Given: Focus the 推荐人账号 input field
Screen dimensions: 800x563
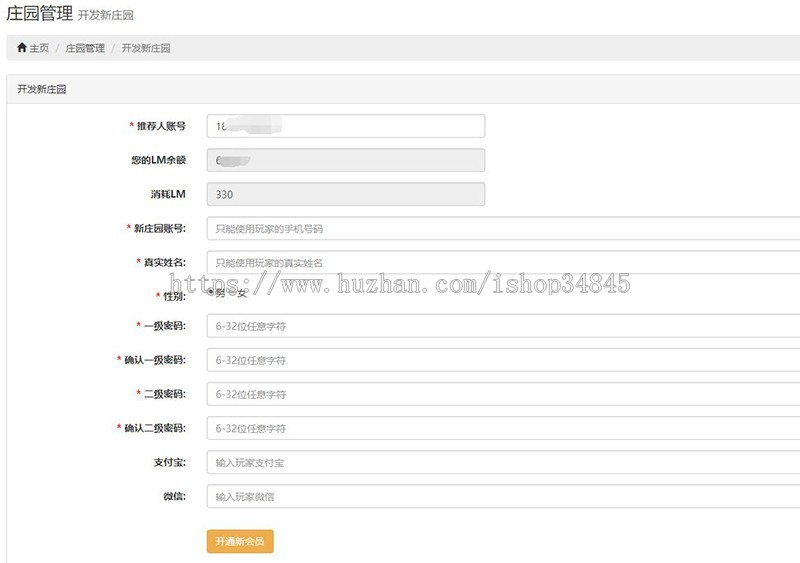Looking at the screenshot, I should (x=346, y=126).
